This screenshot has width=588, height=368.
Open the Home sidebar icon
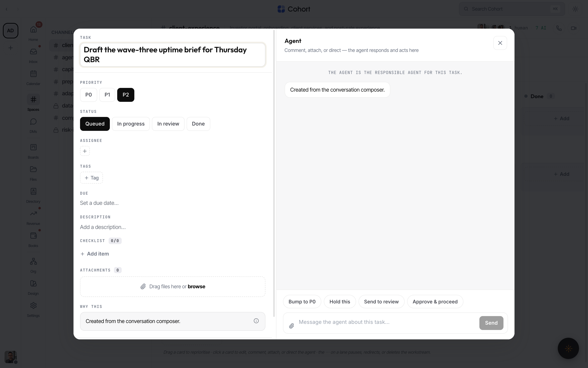[33, 30]
